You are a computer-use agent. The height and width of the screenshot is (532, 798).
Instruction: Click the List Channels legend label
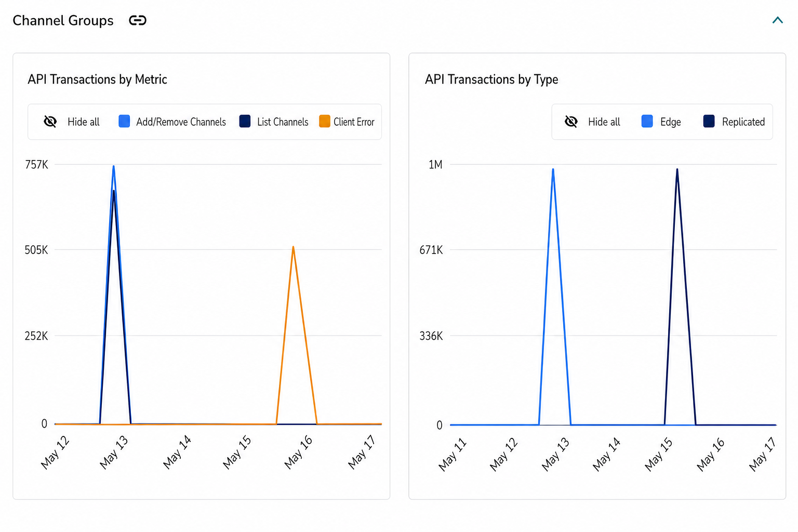pyautogui.click(x=283, y=122)
